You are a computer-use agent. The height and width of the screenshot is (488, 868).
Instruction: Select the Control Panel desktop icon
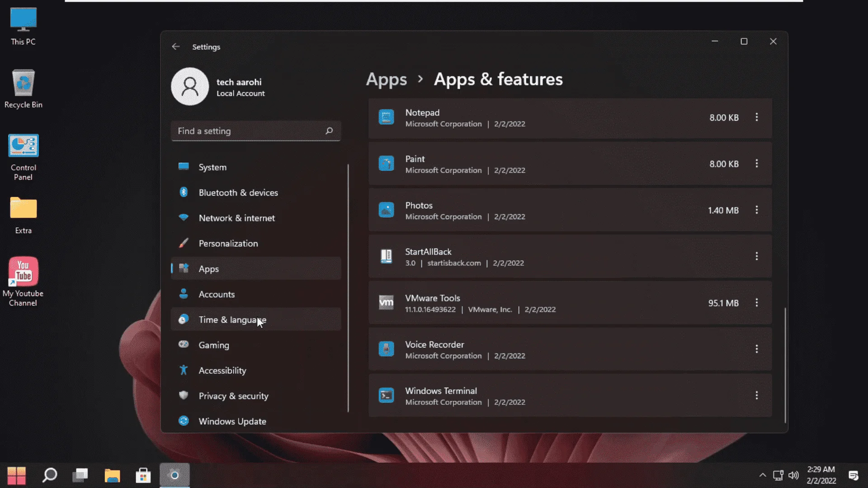point(23,157)
